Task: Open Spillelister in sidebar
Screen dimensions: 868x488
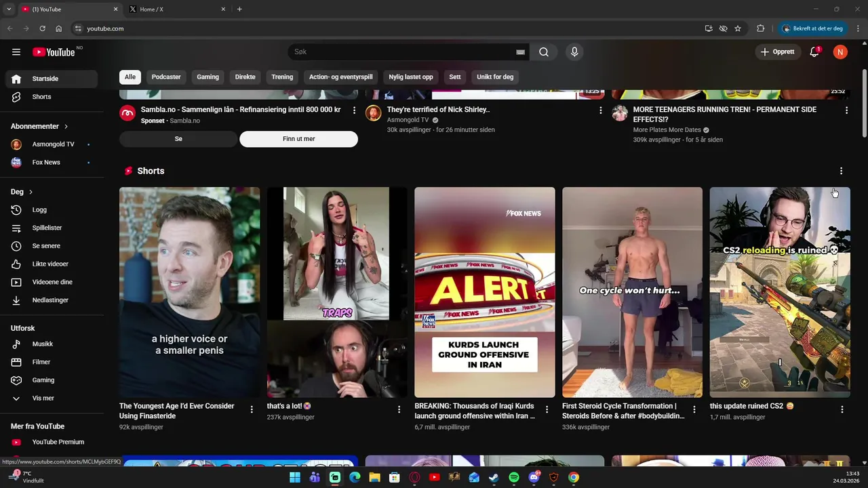Action: pyautogui.click(x=52, y=228)
